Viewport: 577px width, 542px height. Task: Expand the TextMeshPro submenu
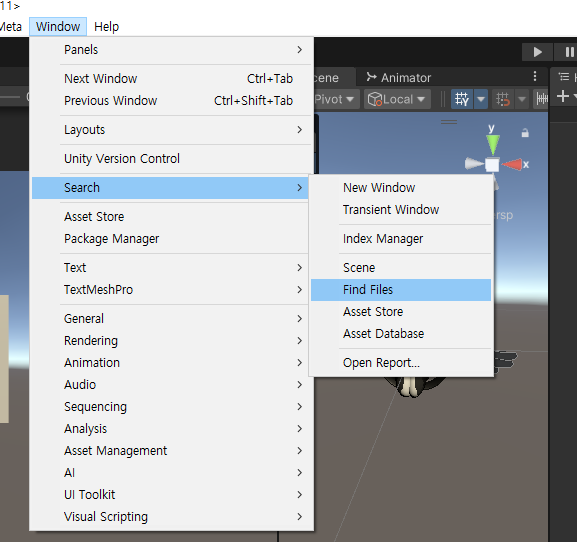[x=170, y=290]
